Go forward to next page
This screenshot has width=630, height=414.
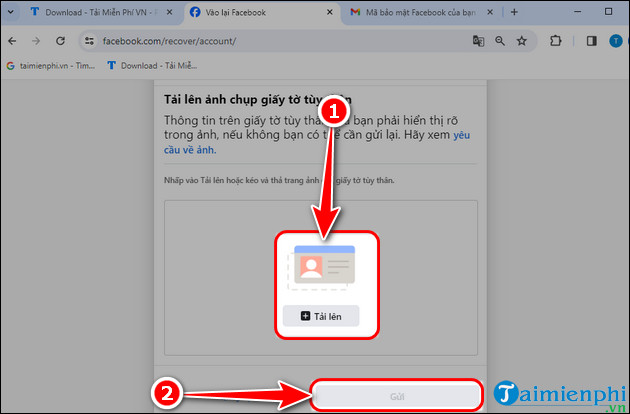[36, 41]
